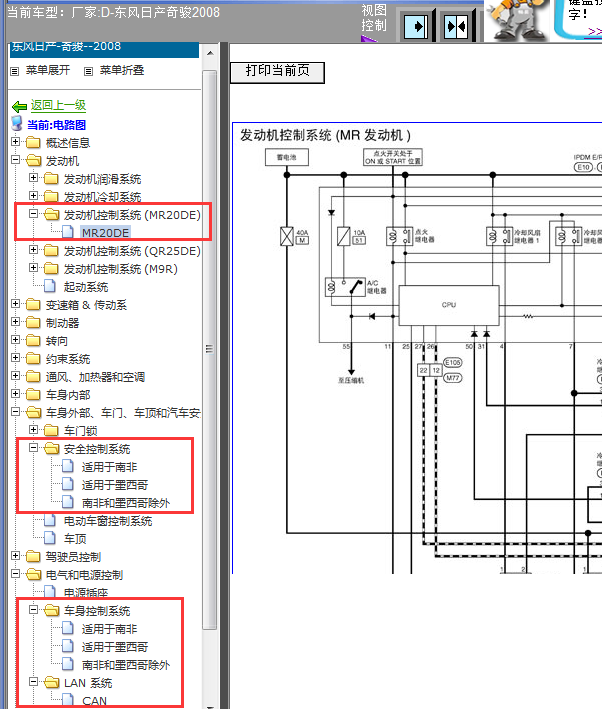This screenshot has height=709, width=602.
Task: Click the green back arrow icon
Action: 19,107
